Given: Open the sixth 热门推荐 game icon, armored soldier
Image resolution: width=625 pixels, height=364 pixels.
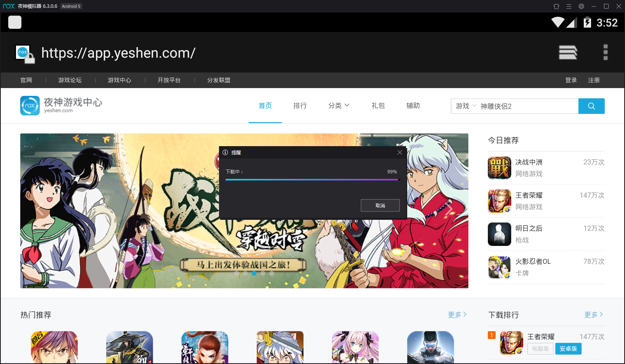Looking at the screenshot, I should tap(431, 347).
